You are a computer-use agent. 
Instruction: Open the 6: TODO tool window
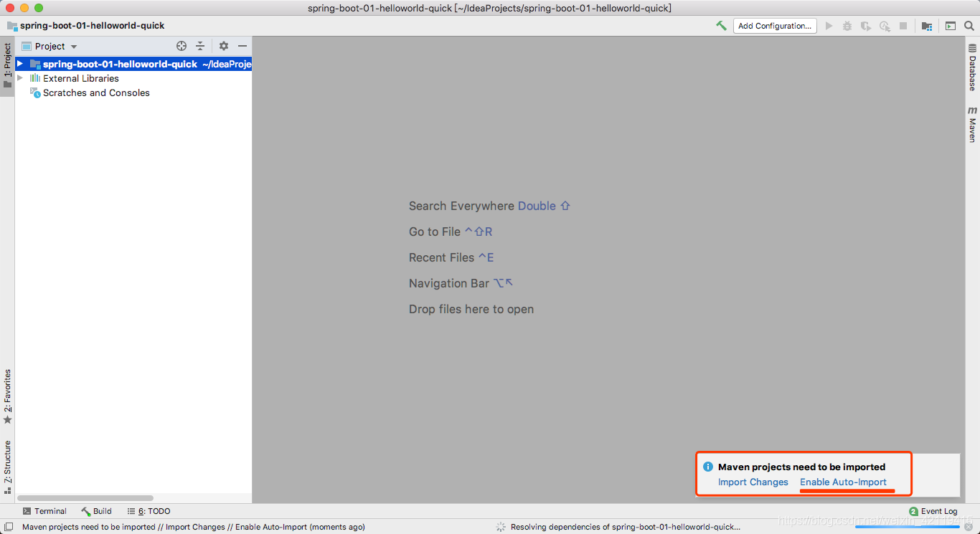tap(149, 511)
